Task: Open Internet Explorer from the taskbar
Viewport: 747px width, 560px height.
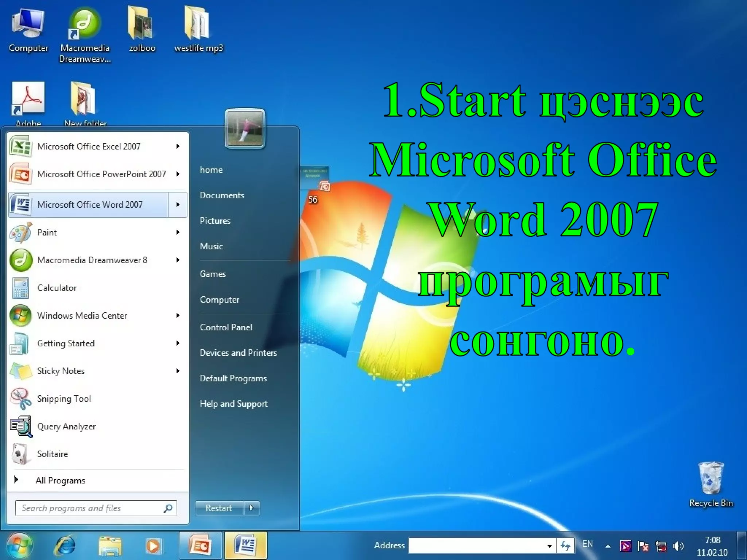Action: click(x=65, y=546)
